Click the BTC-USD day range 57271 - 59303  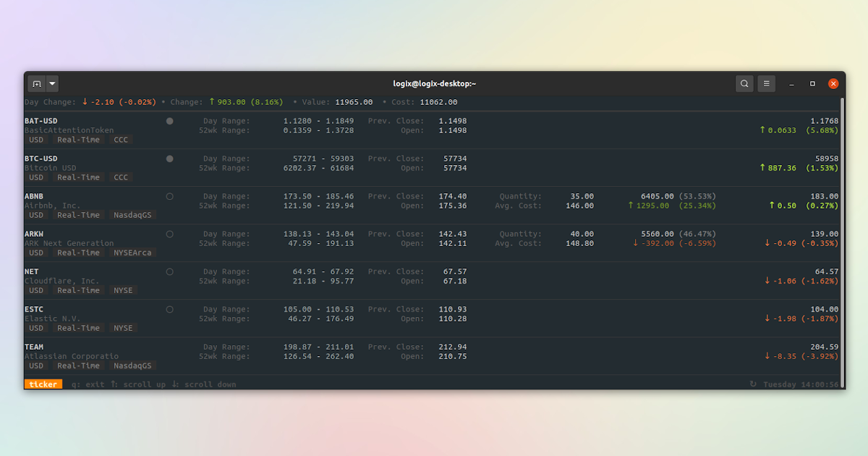tap(323, 159)
